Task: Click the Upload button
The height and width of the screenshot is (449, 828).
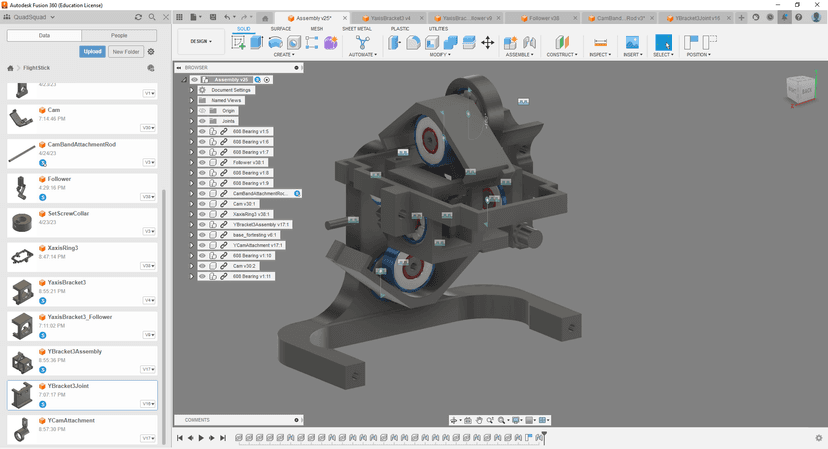Action: [92, 52]
